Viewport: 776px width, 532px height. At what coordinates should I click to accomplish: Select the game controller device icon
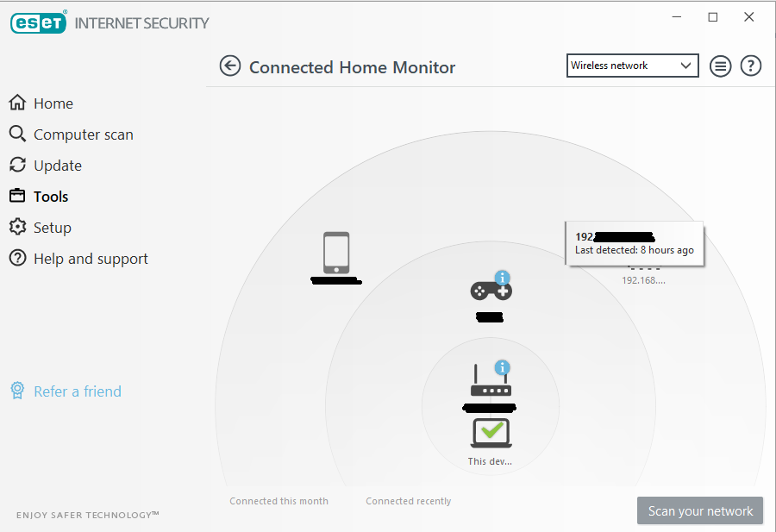click(x=491, y=291)
